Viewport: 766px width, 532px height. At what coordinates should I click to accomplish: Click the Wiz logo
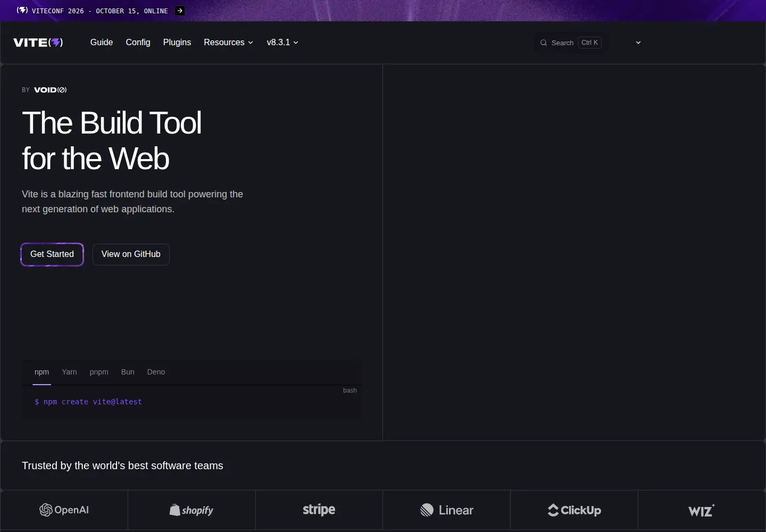702,511
